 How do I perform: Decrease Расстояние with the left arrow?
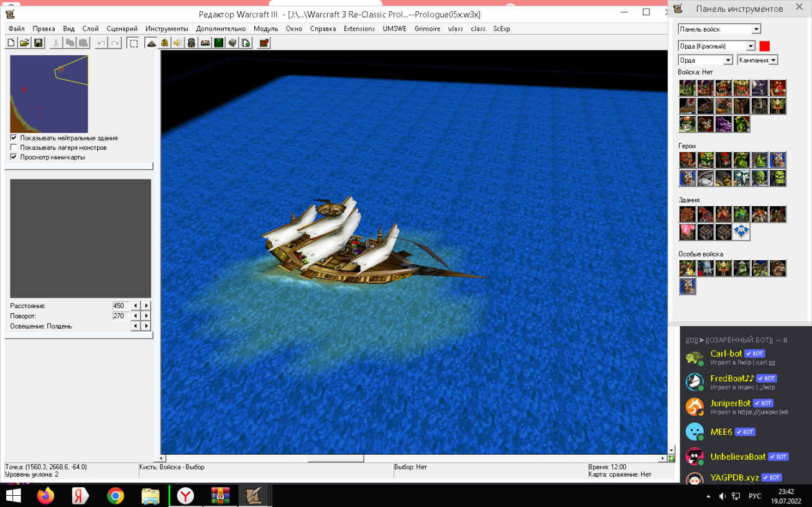(136, 306)
